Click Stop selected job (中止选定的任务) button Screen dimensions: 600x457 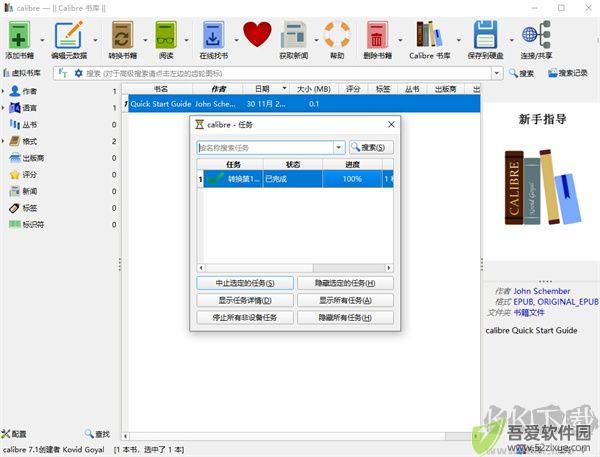pyautogui.click(x=245, y=283)
